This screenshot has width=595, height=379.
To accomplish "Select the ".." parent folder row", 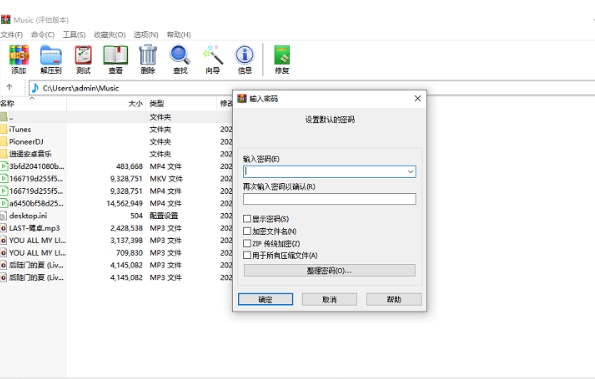I will coord(116,117).
